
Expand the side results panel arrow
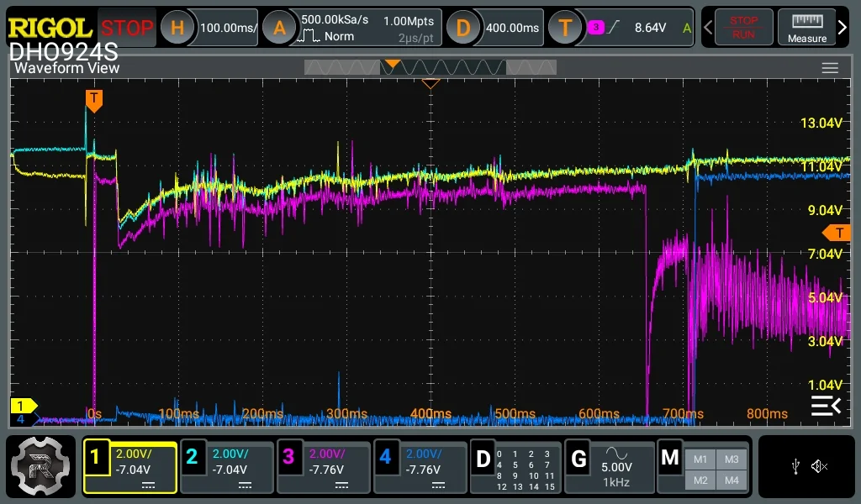(826, 406)
